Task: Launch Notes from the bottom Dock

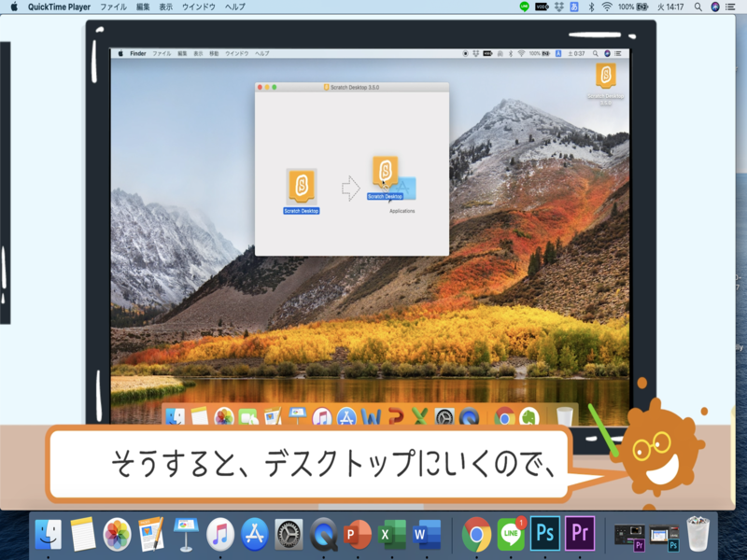Action: point(83,534)
